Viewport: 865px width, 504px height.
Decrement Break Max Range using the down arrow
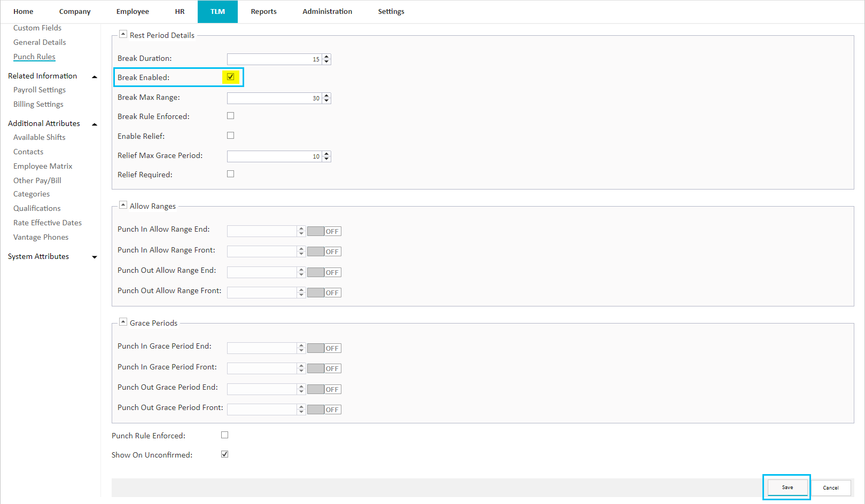pyautogui.click(x=326, y=100)
